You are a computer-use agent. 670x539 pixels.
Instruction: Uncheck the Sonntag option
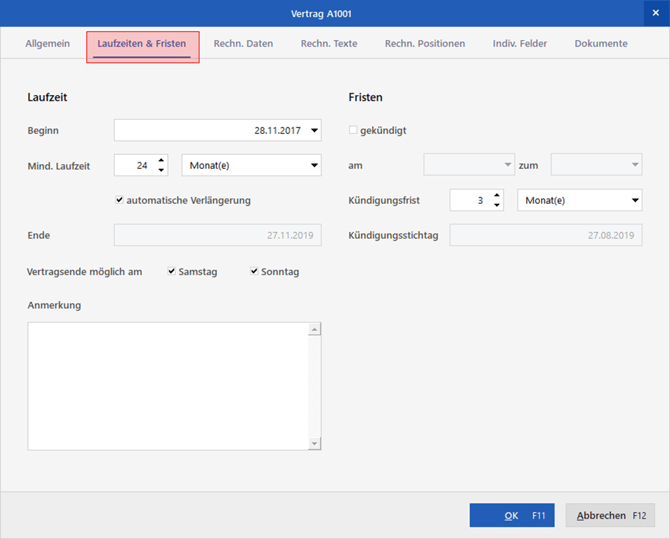click(x=255, y=271)
